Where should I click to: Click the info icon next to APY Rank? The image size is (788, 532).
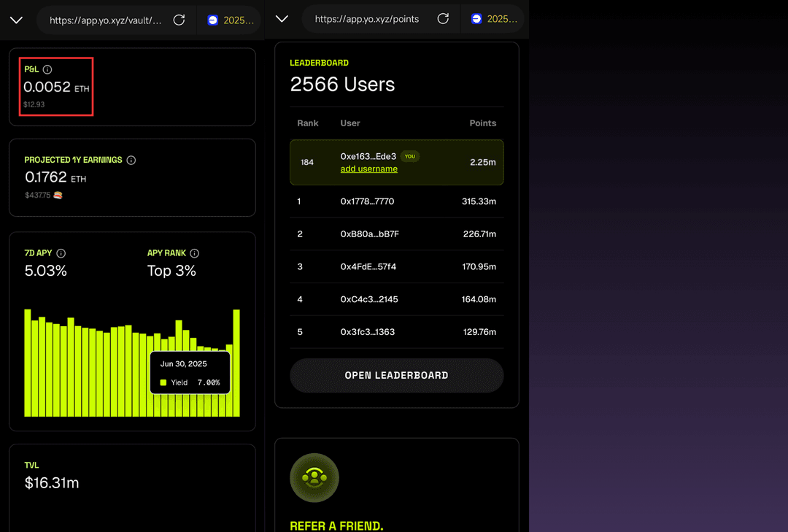195,253
